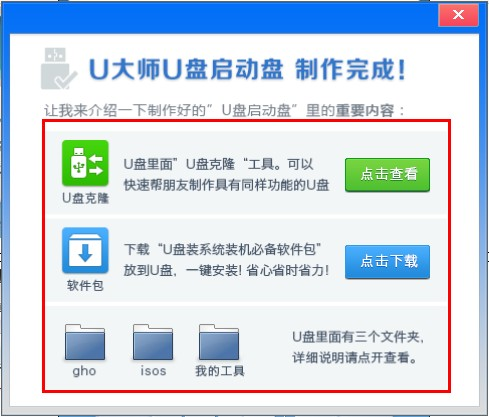This screenshot has height=417, width=489.
Task: Click the gho folder name label
Action: tap(84, 371)
